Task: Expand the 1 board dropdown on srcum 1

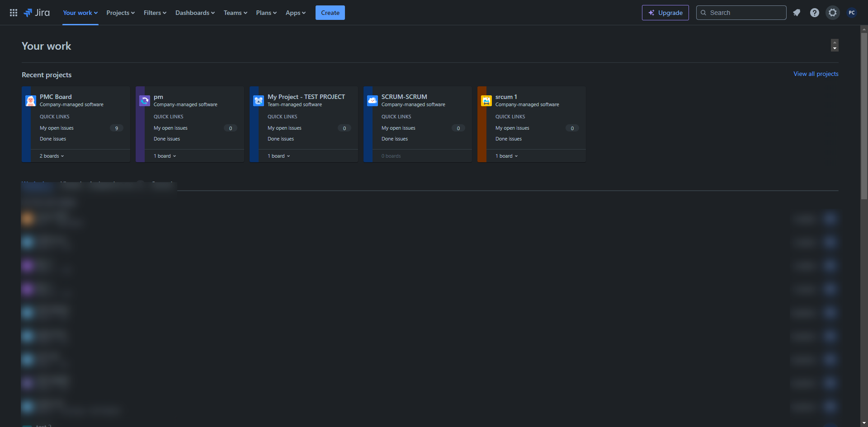Action: tap(507, 156)
